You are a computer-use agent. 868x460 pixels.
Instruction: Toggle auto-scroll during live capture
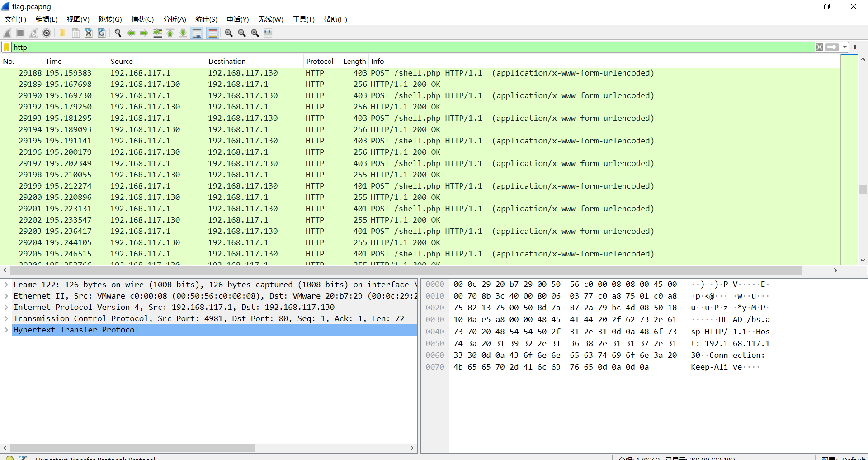coord(197,33)
